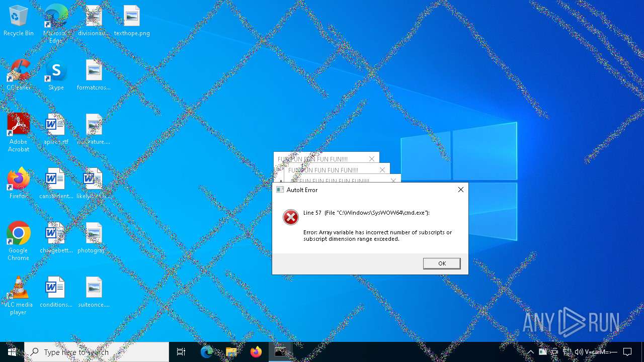Select the photograp image file icon
Image resolution: width=644 pixels, height=362 pixels.
pos(94,238)
